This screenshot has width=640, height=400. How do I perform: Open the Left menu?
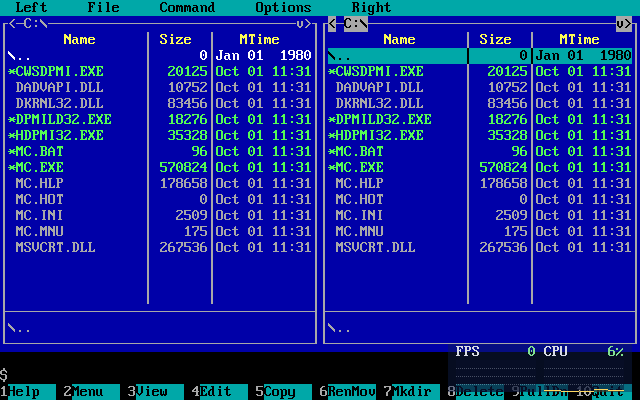pyautogui.click(x=31, y=7)
